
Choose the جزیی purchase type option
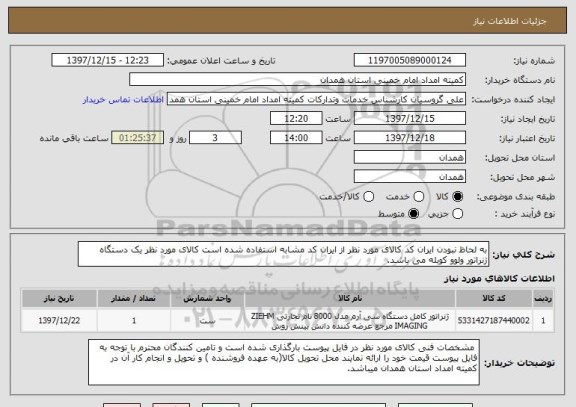(x=457, y=213)
